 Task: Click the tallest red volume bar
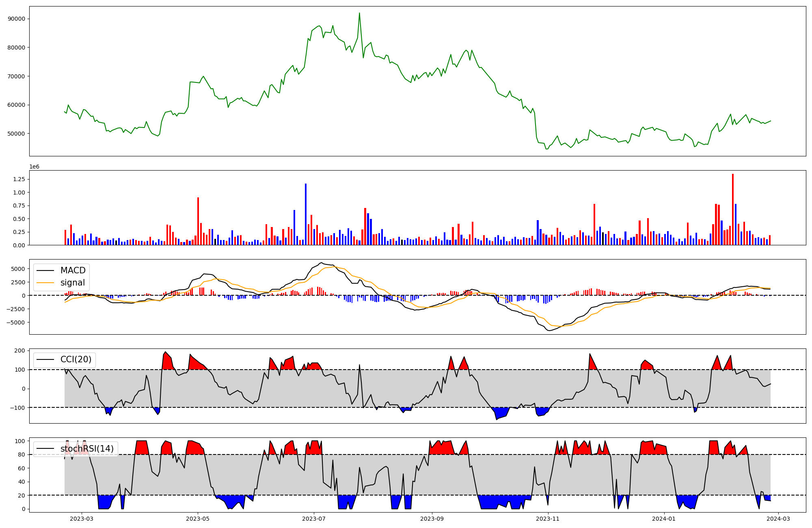click(733, 209)
